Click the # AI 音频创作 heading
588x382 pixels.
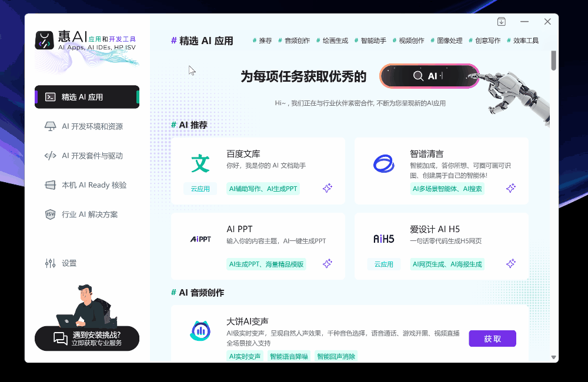click(197, 293)
